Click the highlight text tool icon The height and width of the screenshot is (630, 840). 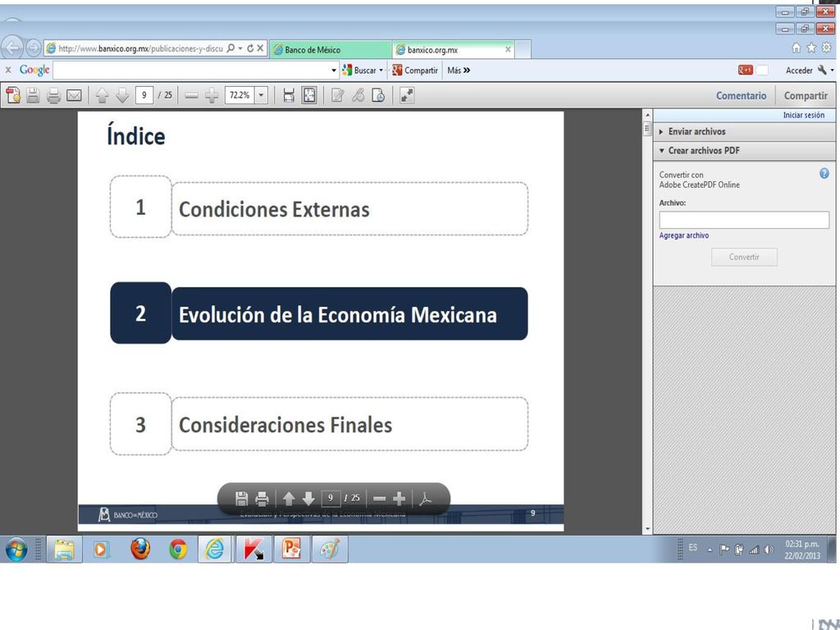(358, 95)
